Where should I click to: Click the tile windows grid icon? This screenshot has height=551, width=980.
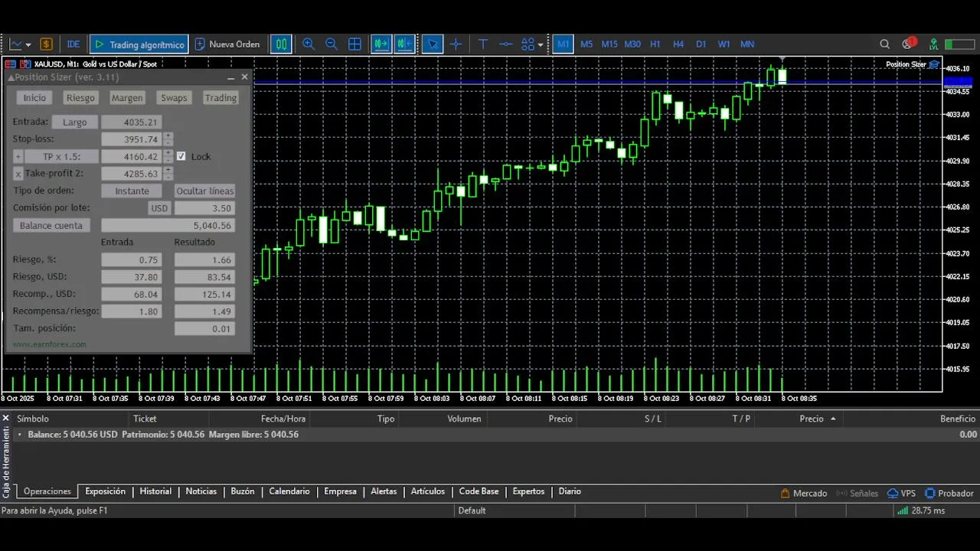[x=354, y=44]
